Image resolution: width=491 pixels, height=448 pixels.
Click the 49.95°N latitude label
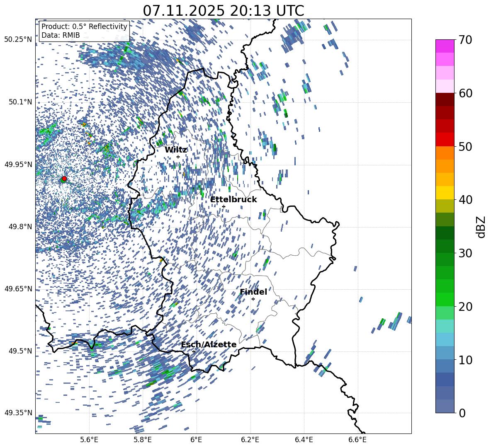(18, 164)
